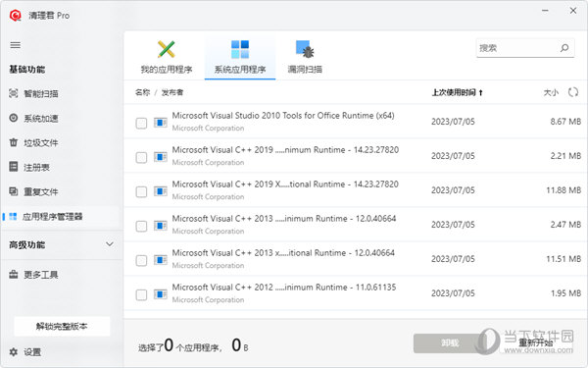Select Visual C++ 2013 Additional Runtime 12.0.40664 name

click(x=283, y=253)
